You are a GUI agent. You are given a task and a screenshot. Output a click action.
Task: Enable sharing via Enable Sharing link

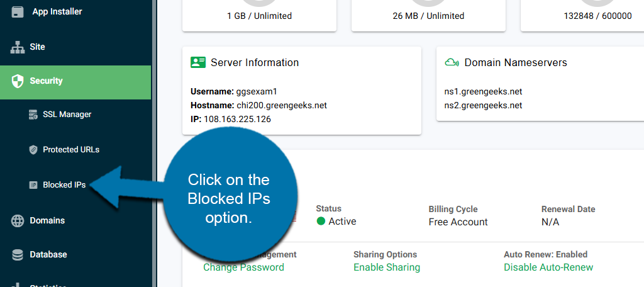point(386,267)
